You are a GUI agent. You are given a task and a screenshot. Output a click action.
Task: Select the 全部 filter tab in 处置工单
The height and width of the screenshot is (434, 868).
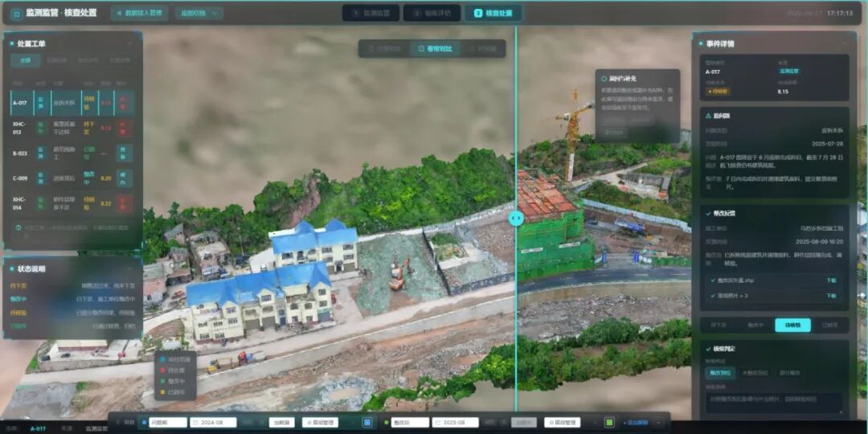pos(26,61)
